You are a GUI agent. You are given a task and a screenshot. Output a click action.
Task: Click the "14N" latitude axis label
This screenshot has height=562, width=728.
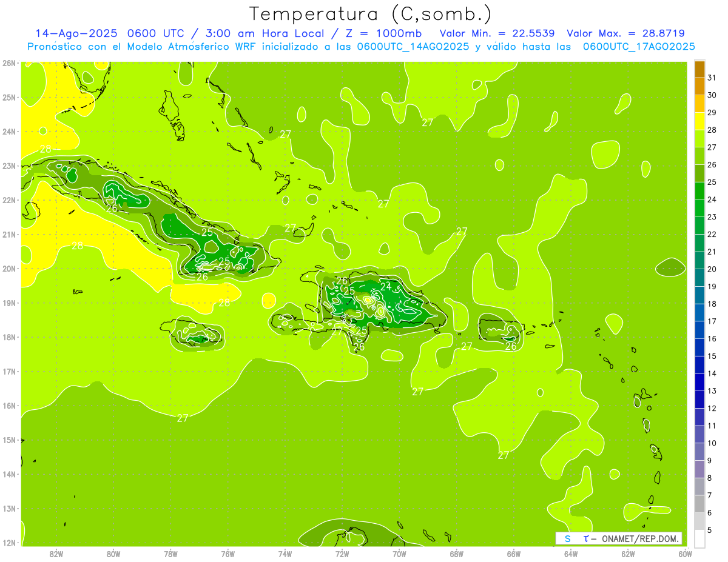coord(9,474)
